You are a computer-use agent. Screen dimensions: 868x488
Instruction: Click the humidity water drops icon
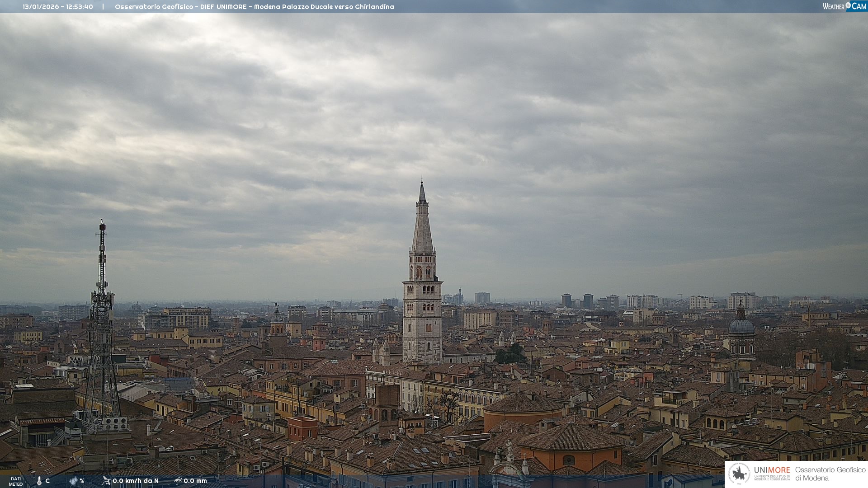click(x=73, y=481)
